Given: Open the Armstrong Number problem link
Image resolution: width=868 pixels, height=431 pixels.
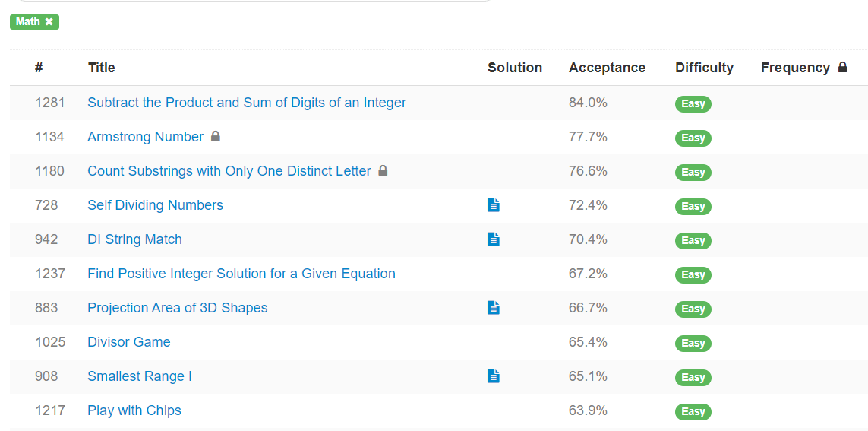Looking at the screenshot, I should click(x=146, y=137).
